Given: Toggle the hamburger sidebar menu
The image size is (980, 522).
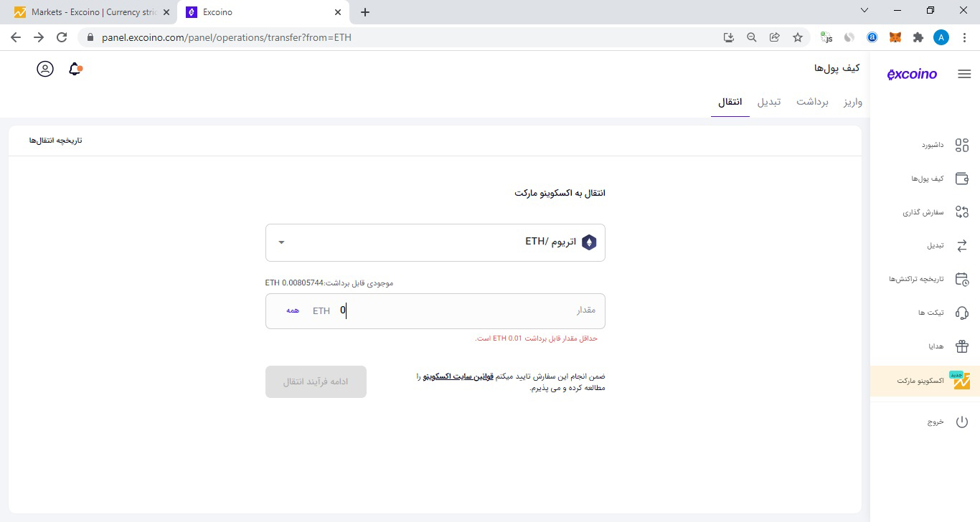Looking at the screenshot, I should (x=964, y=74).
